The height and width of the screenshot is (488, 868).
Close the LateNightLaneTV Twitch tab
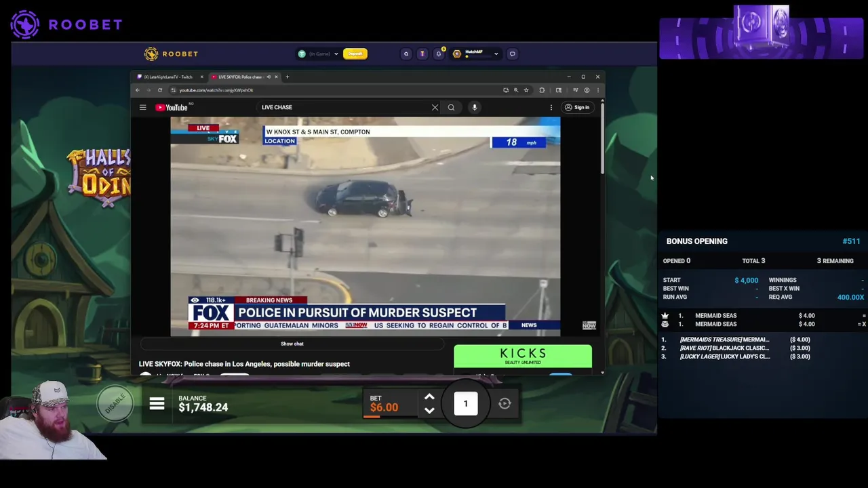pos(201,77)
